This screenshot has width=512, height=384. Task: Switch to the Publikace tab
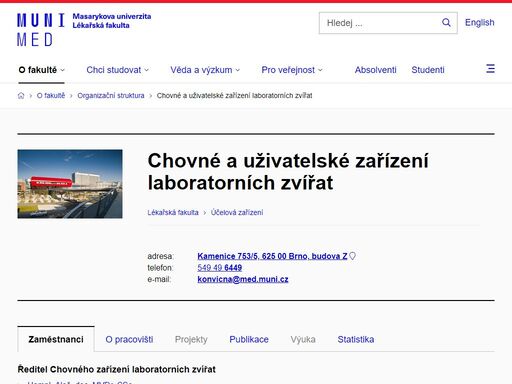tap(249, 339)
